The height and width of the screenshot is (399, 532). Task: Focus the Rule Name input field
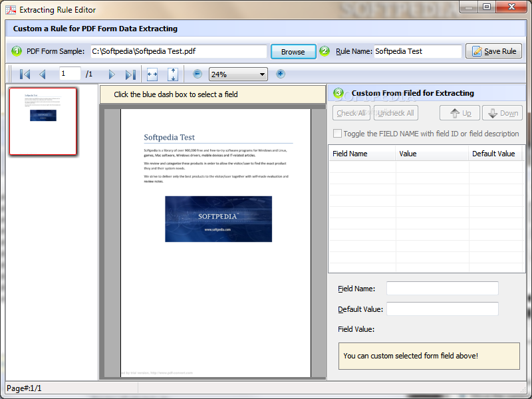[418, 51]
